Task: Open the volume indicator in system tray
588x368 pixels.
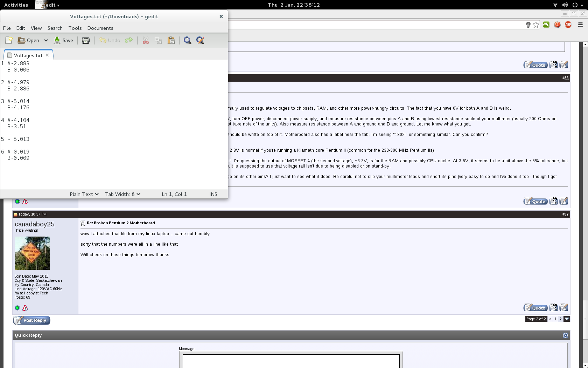Action: coord(565,5)
